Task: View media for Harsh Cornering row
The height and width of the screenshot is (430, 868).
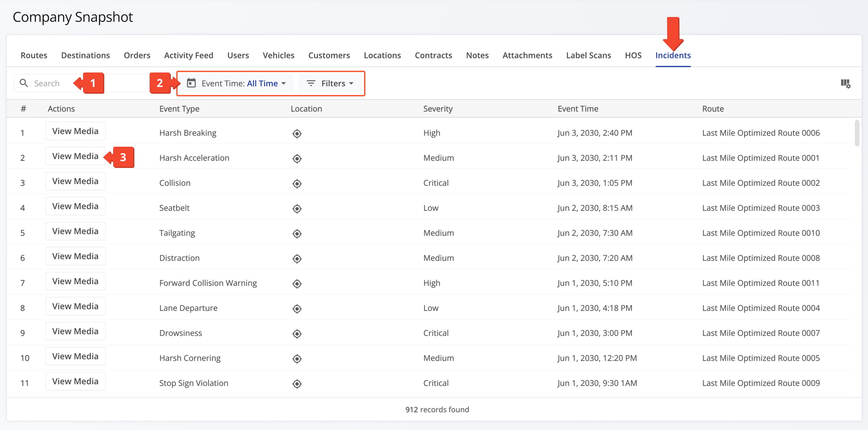Action: coord(75,356)
